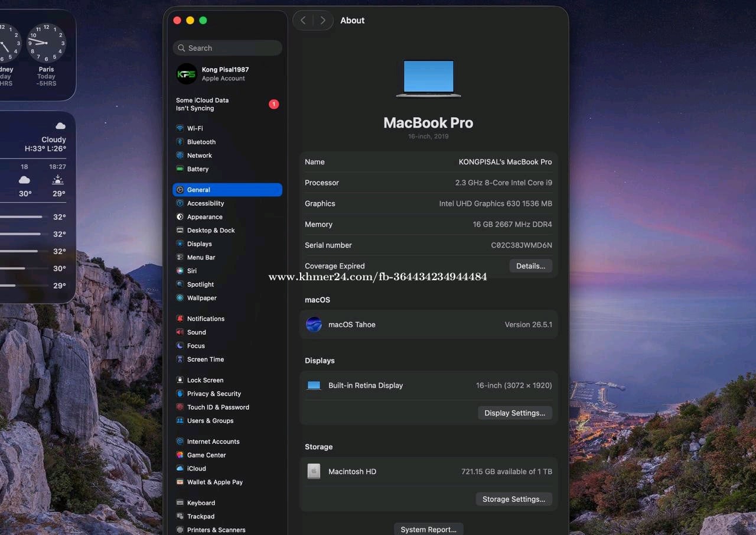Open the iCloud cloud icon
The image size is (756, 535).
[180, 469]
